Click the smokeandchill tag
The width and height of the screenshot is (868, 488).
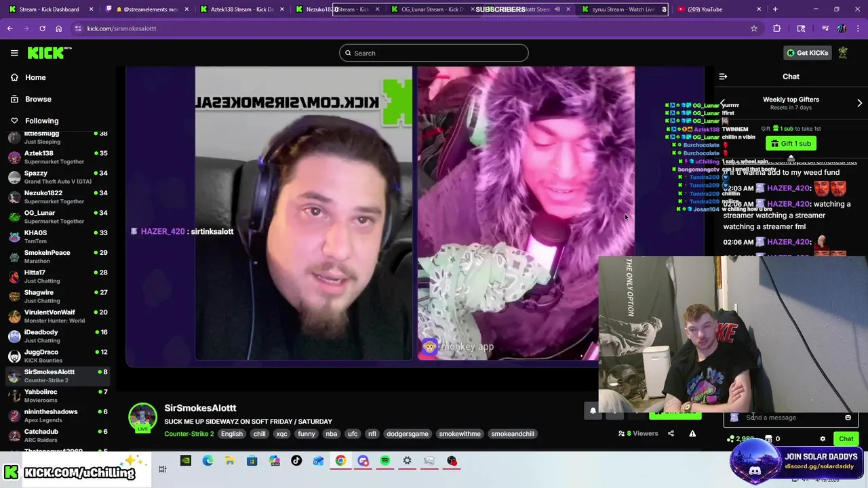click(x=513, y=434)
